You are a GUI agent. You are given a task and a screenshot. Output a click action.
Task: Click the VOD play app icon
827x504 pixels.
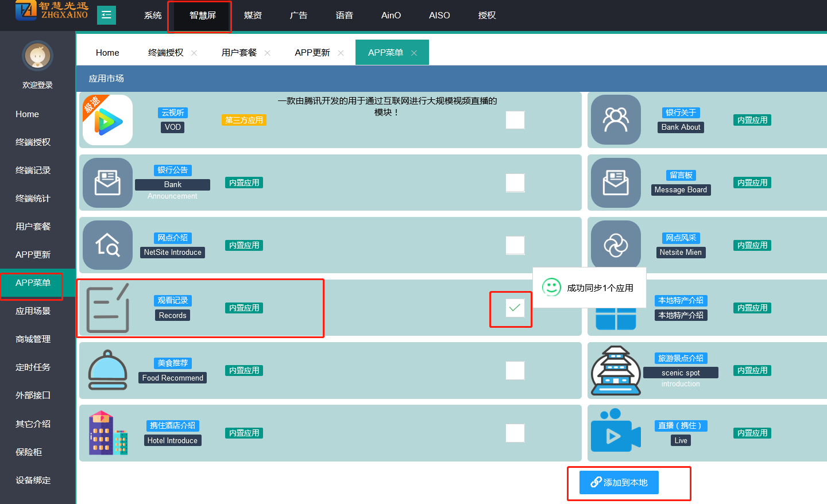pyautogui.click(x=107, y=120)
